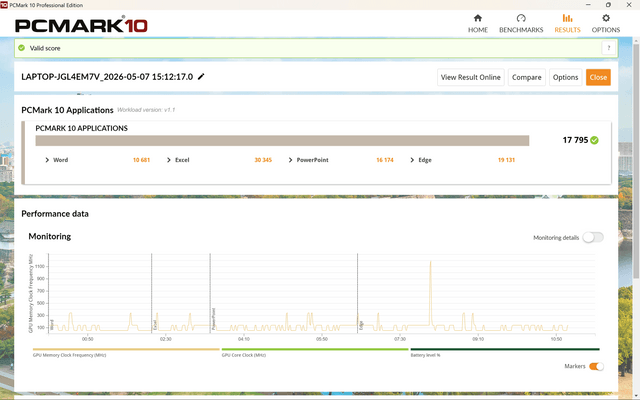
Task: Turn off the Markers toggle
Action: point(596,366)
